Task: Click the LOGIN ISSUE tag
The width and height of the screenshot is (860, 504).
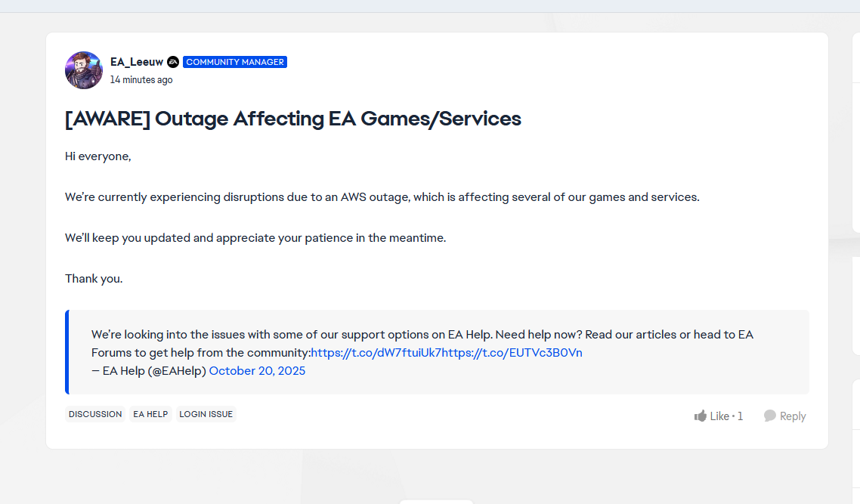Action: tap(206, 414)
